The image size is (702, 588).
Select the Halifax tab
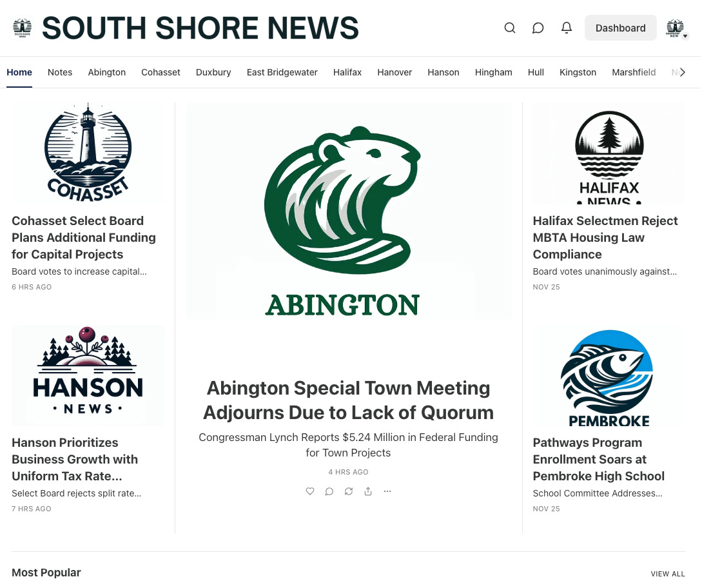347,72
